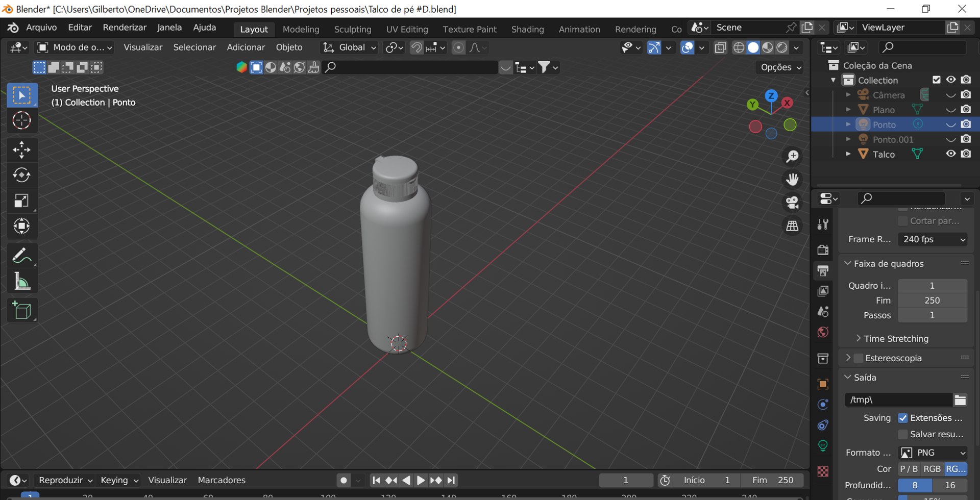Open the Arquivo menu
Screen dimensions: 980x500
tap(41, 28)
